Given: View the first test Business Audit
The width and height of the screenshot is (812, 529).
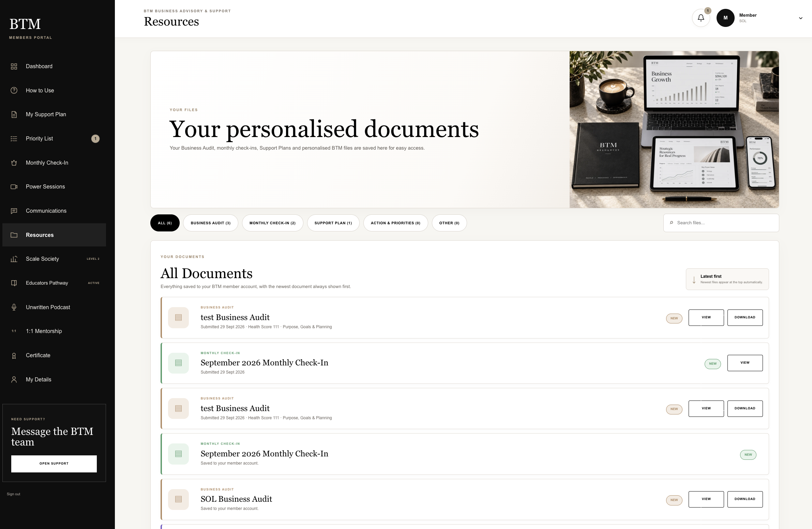Looking at the screenshot, I should coord(706,318).
